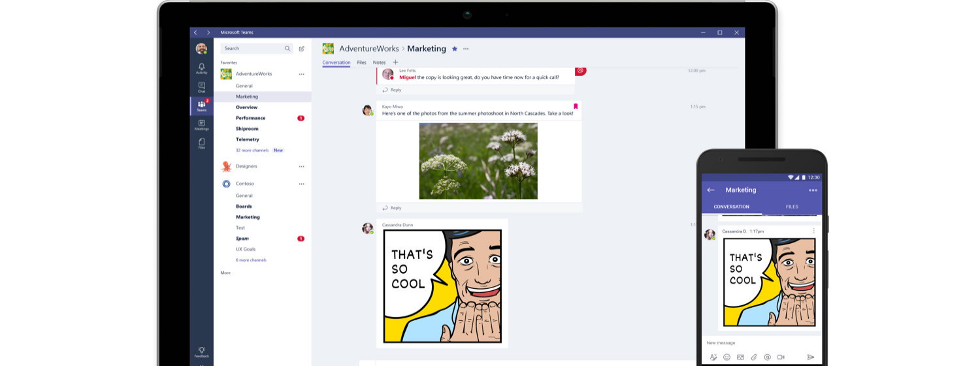The height and width of the screenshot is (366, 980).
Task: Switch to CONVERSATION tab on phone
Action: tap(731, 207)
